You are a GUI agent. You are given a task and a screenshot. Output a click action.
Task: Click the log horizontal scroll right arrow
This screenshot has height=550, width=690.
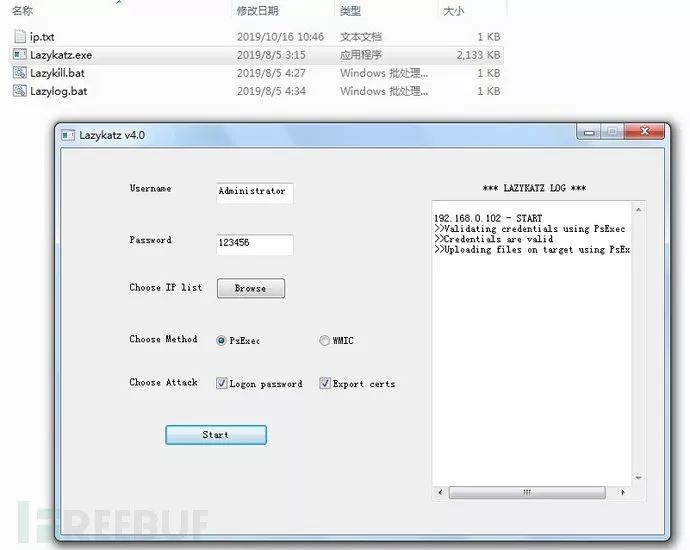(x=623, y=492)
